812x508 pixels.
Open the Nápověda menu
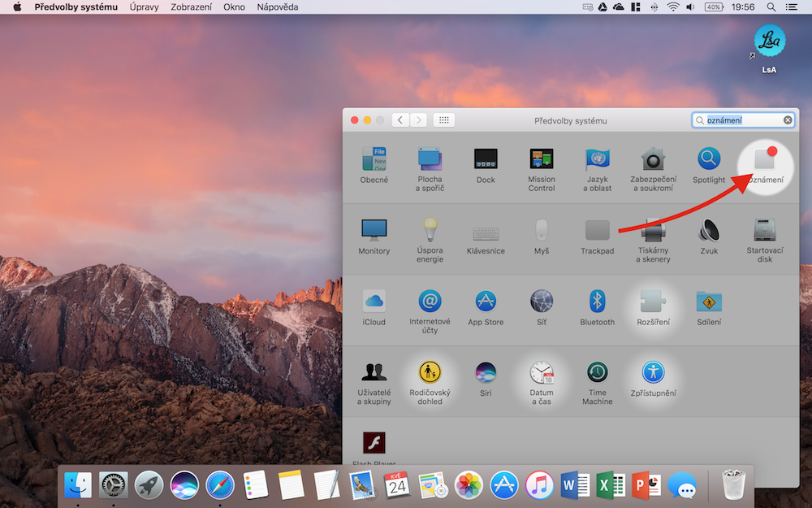[x=277, y=7]
